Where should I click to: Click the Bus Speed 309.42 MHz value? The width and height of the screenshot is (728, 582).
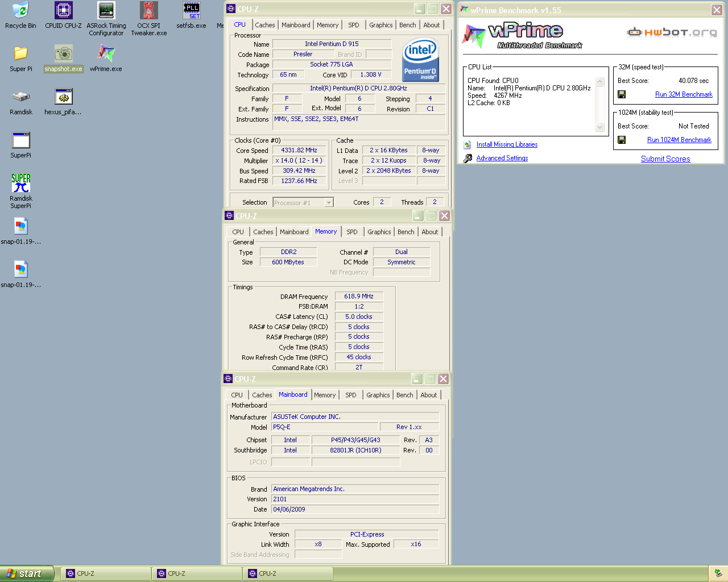point(299,171)
